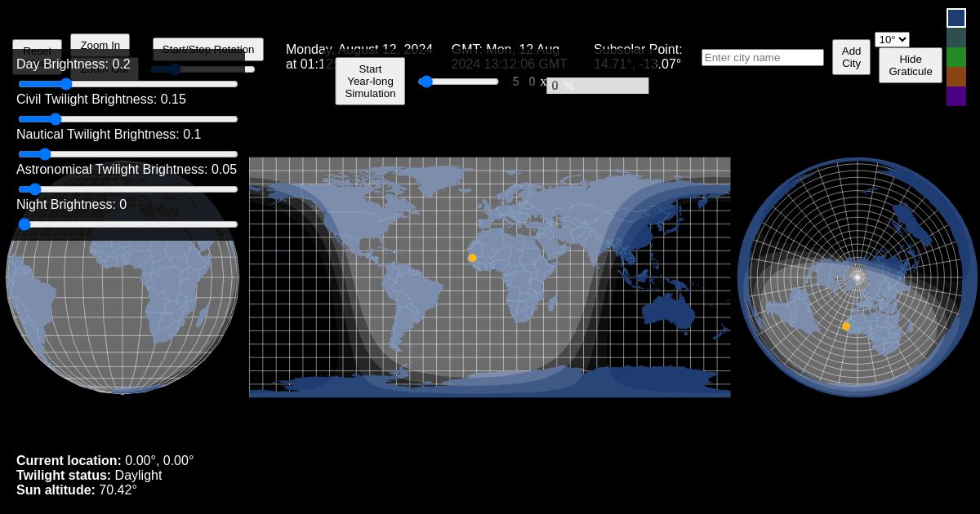Click the Reset button
The height and width of the screenshot is (514, 980).
pyautogui.click(x=37, y=51)
